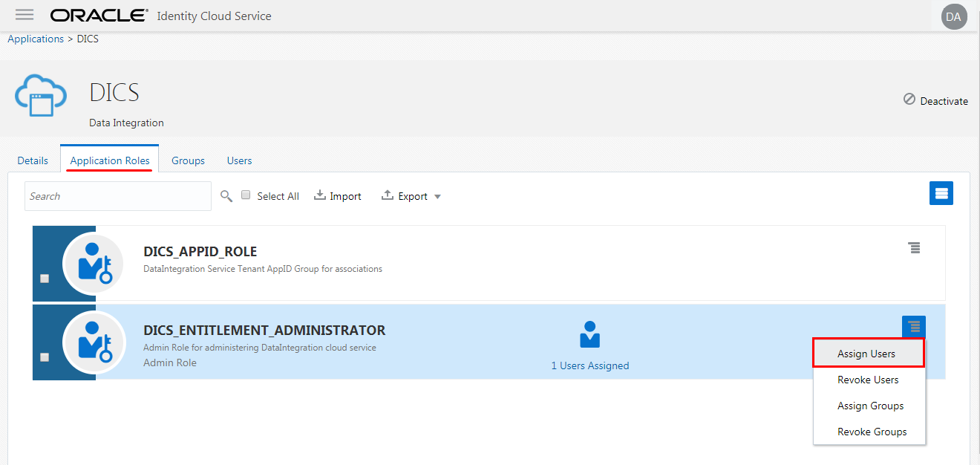Choose Assign Users from the menu
Screen dimensions: 980x465
(869, 354)
